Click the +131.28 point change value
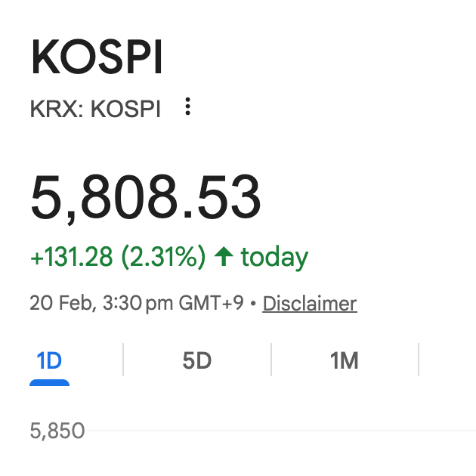This screenshot has height=476, width=476. click(x=72, y=258)
